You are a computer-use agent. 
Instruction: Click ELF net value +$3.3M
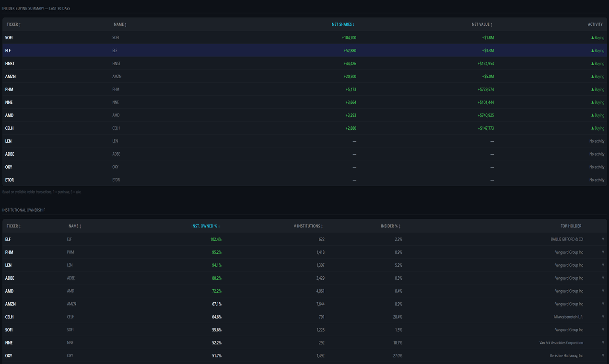coord(488,50)
